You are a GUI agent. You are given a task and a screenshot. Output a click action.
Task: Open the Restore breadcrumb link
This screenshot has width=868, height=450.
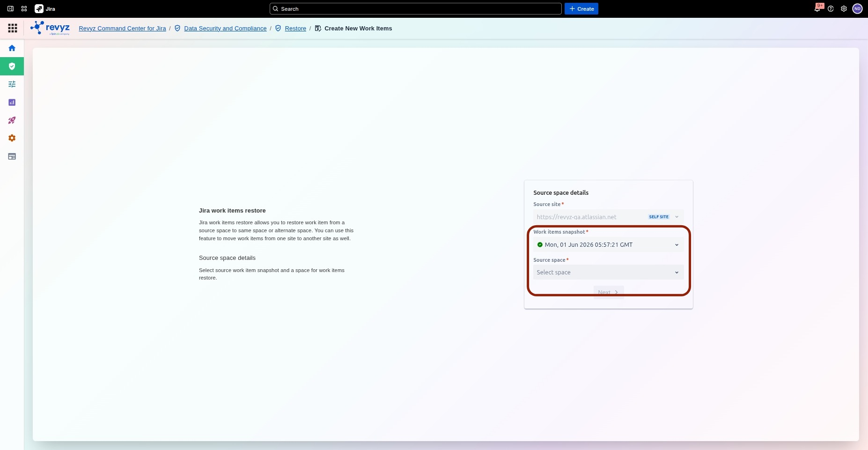coord(295,29)
